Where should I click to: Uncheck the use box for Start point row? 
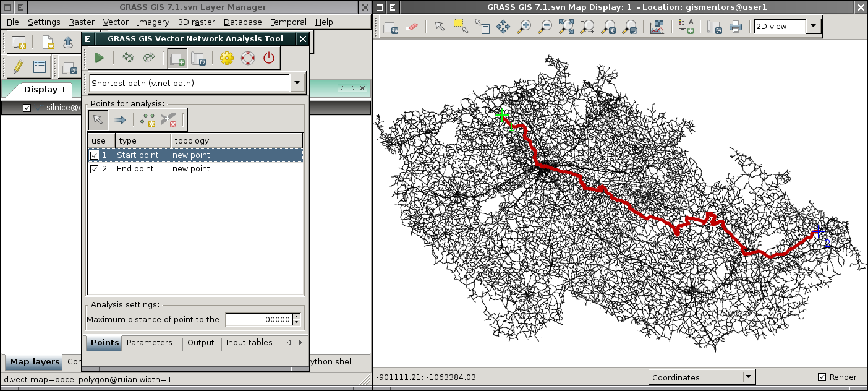(x=95, y=155)
